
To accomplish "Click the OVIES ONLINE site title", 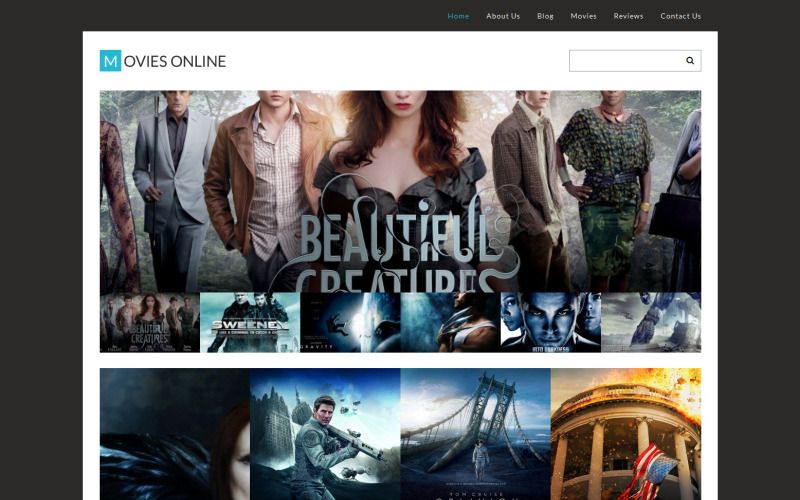I will click(x=174, y=61).
